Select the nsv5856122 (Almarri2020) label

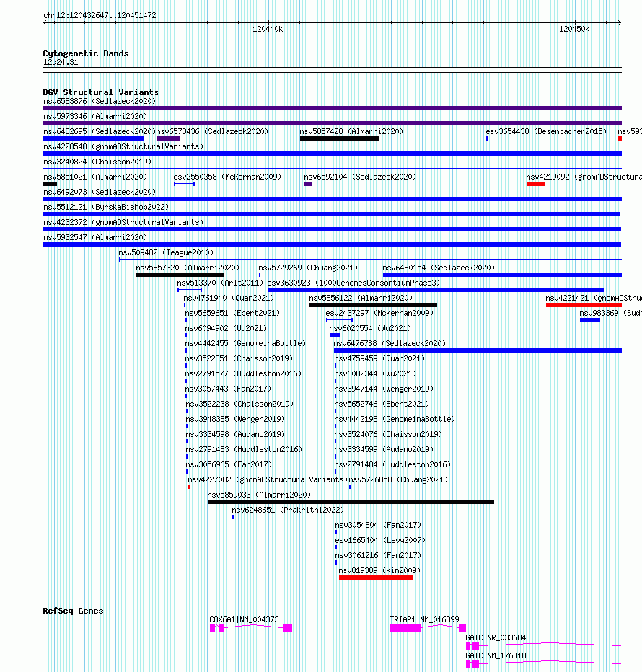point(361,299)
